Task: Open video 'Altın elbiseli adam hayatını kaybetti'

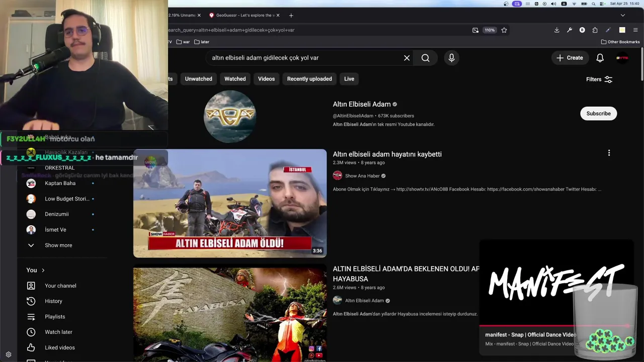Action: 387,154
